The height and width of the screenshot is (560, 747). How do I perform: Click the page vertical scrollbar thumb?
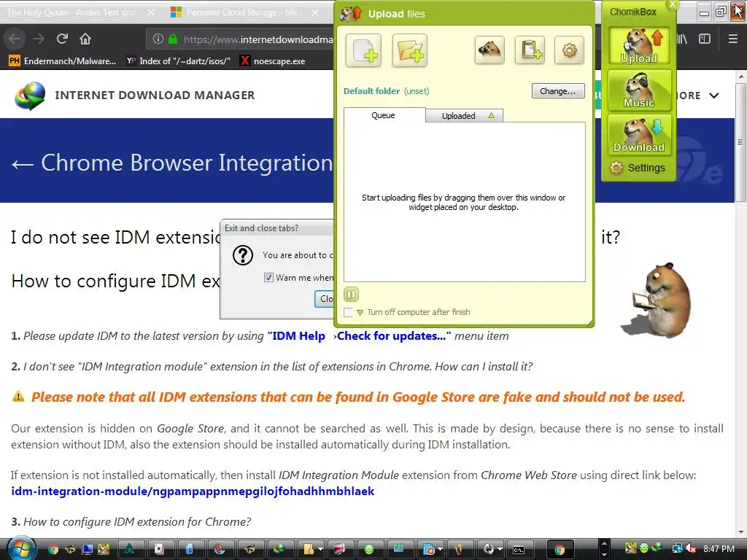(x=740, y=142)
